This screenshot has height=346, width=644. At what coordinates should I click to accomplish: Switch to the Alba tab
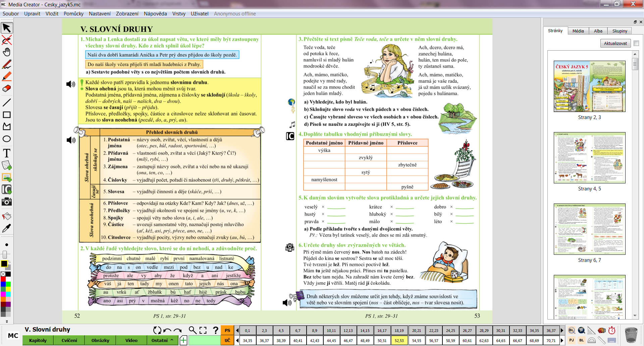598,31
